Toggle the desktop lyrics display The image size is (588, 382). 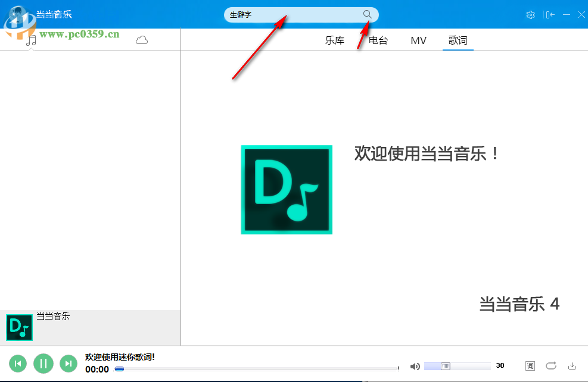(x=530, y=366)
